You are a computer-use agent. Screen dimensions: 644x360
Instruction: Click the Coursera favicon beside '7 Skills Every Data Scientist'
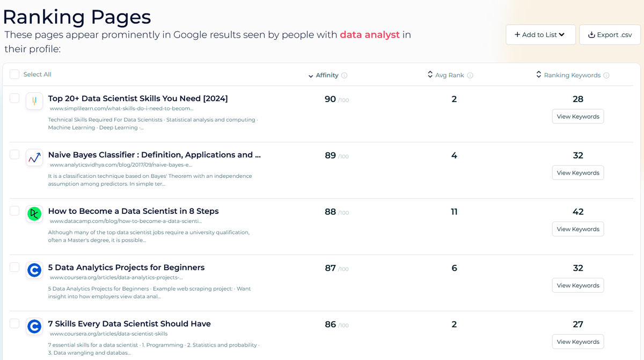34,326
